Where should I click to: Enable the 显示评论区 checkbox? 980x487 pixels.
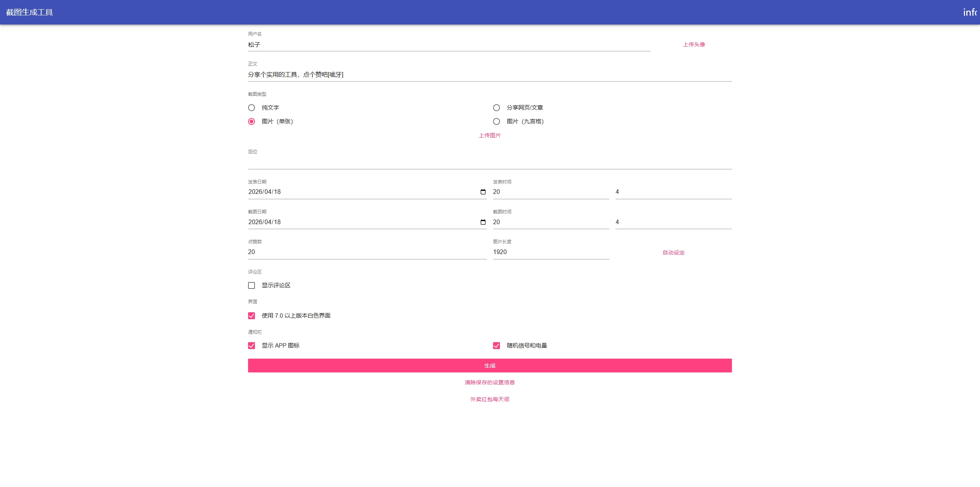coord(252,285)
